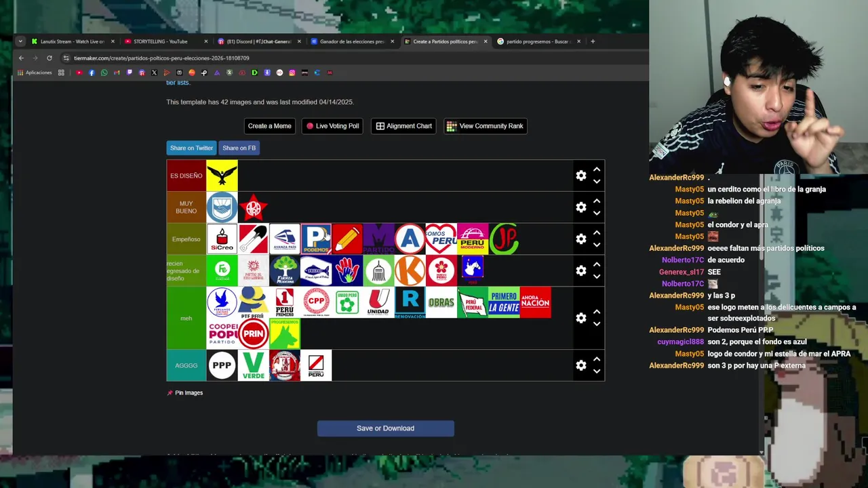Switch to STORYTELLING - YouTube tab
This screenshot has width=868, height=488.
pyautogui.click(x=166, y=41)
